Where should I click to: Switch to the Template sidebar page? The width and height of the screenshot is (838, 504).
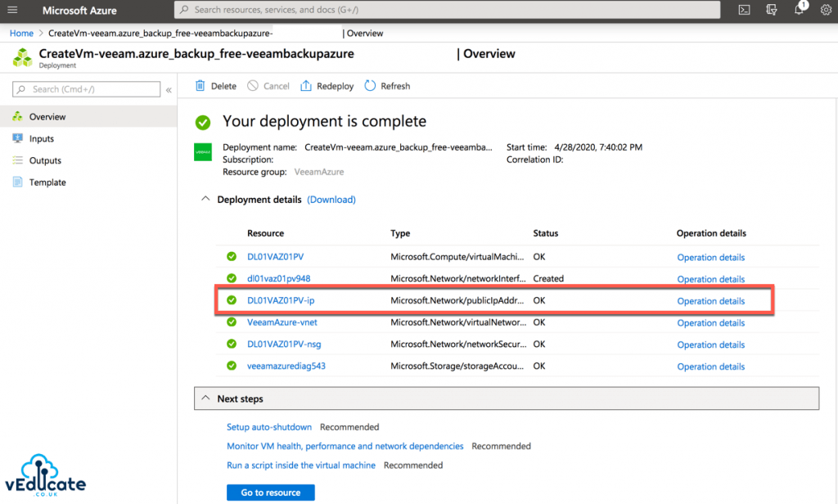click(x=45, y=182)
